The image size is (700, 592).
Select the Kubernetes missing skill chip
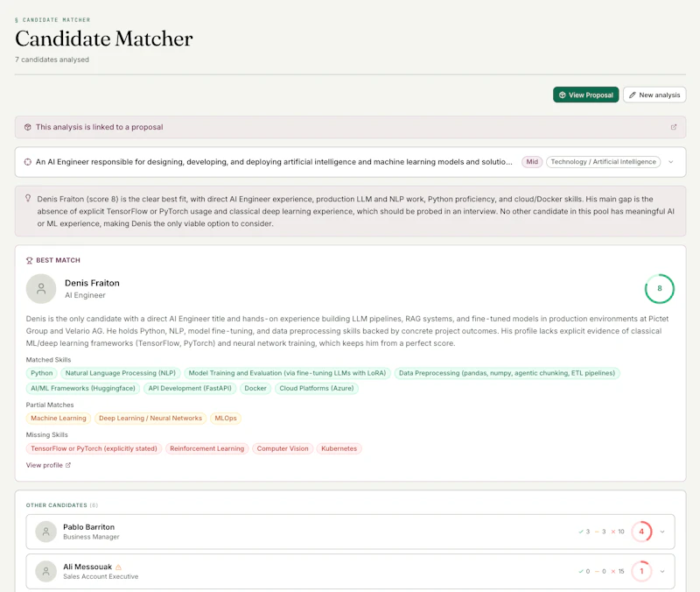pyautogui.click(x=339, y=448)
